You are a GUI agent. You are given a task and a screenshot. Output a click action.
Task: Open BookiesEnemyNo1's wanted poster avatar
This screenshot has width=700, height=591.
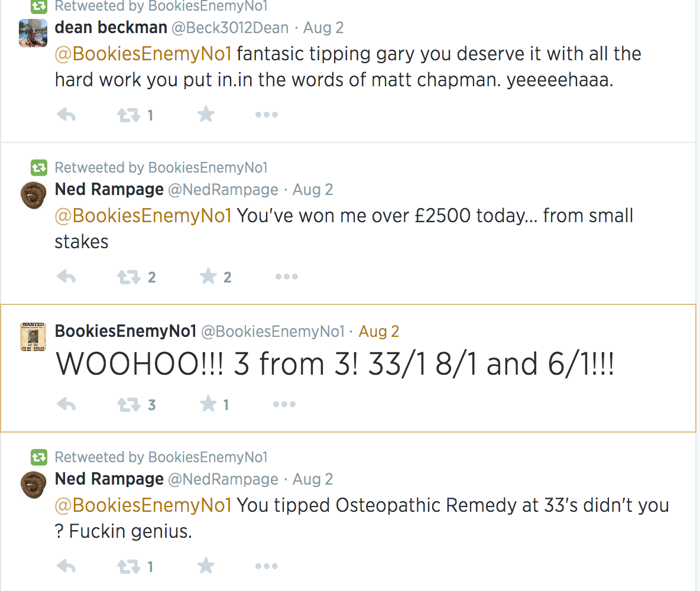(33, 337)
